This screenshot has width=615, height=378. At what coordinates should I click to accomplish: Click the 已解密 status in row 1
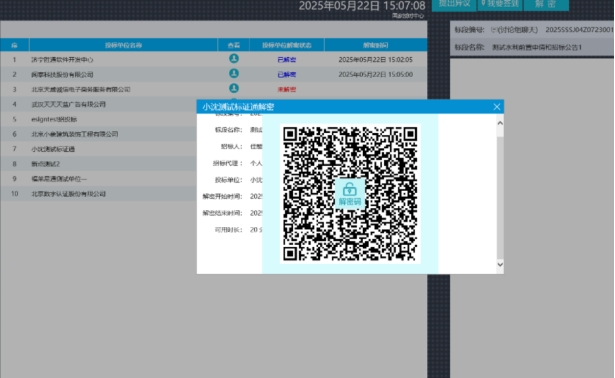pyautogui.click(x=287, y=60)
